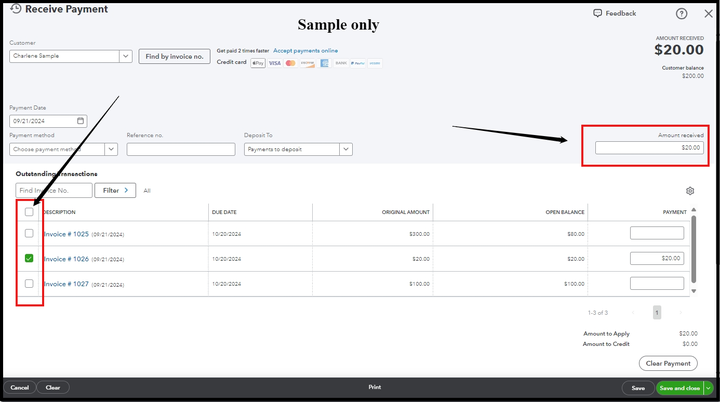The image size is (720, 402).
Task: Click the Bank payment icon
Action: pyautogui.click(x=341, y=63)
